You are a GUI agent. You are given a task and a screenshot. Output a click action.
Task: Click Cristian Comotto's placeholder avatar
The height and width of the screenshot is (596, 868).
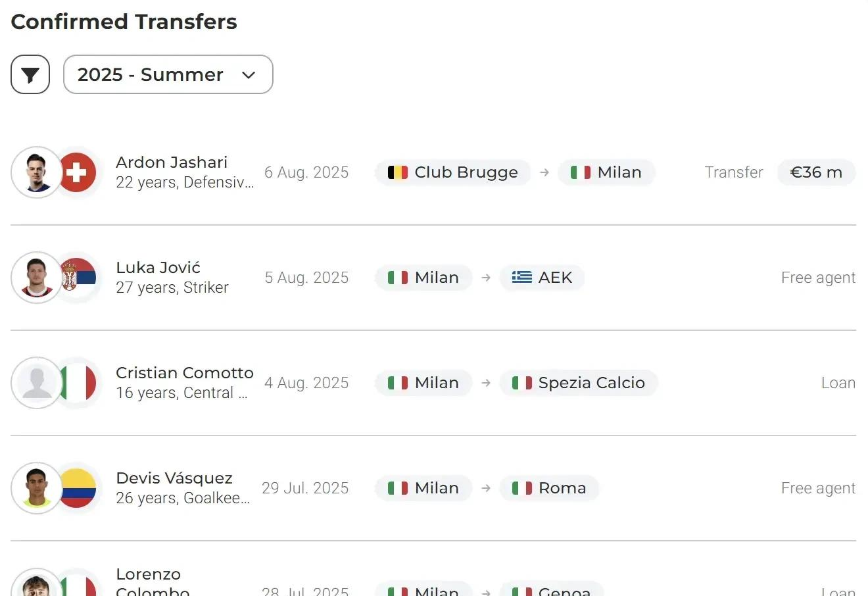coord(37,383)
